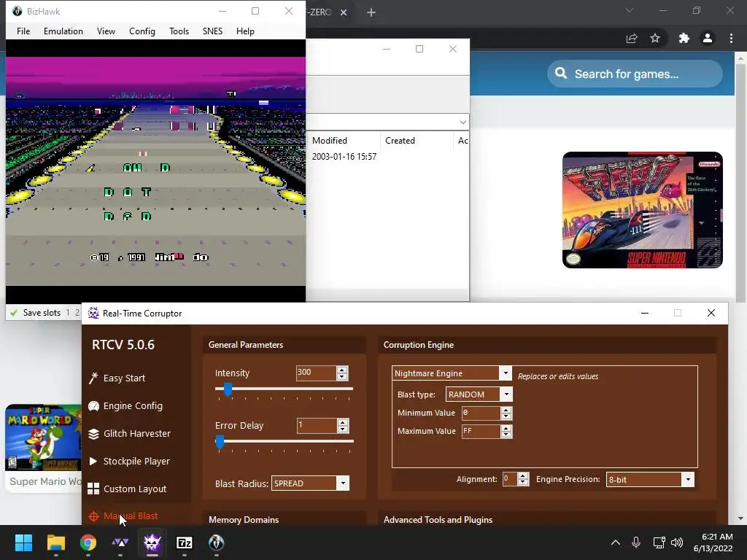Go to Engine Config section
This screenshot has height=560, width=747.
[133, 405]
